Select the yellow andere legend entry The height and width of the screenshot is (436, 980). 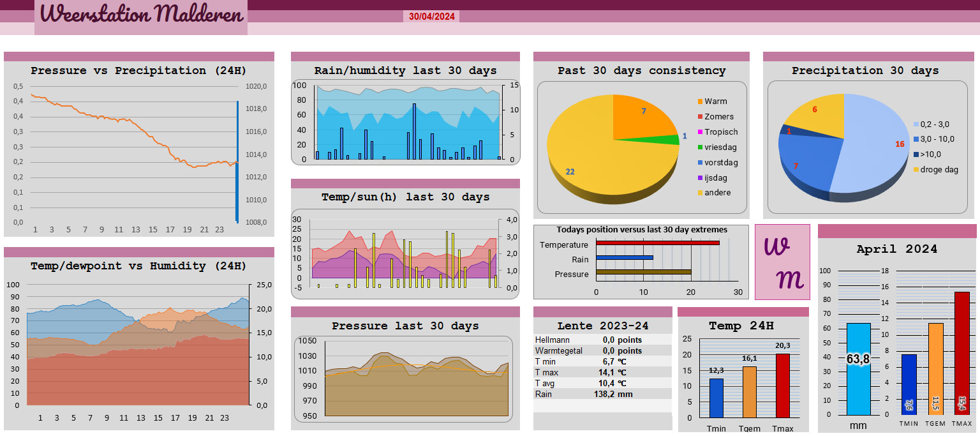(717, 193)
